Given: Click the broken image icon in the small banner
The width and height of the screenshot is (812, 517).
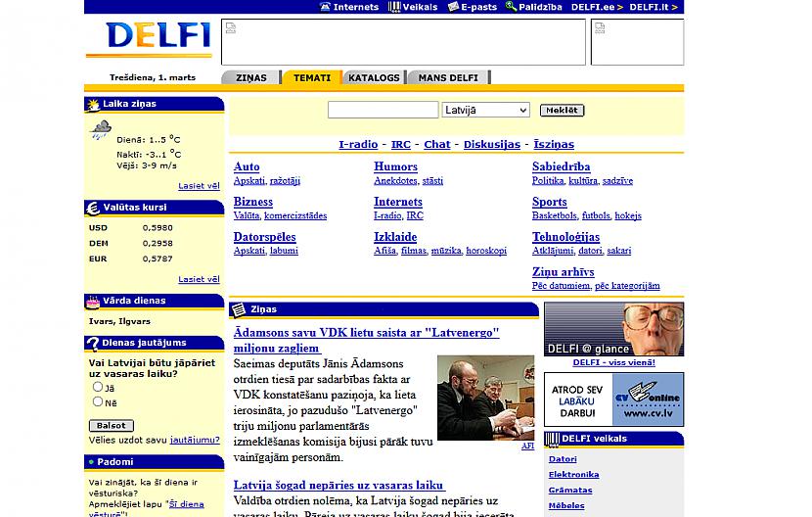Looking at the screenshot, I should pyautogui.click(x=601, y=28).
